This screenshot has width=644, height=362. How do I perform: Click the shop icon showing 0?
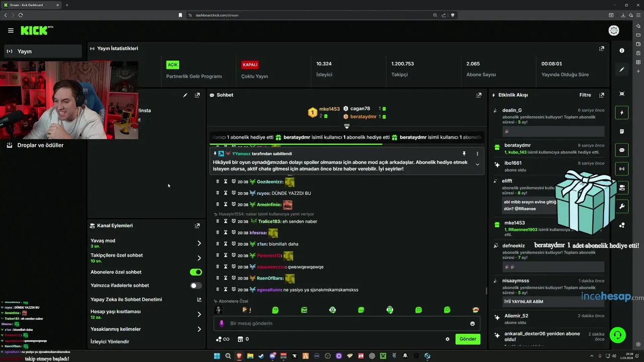point(243,339)
